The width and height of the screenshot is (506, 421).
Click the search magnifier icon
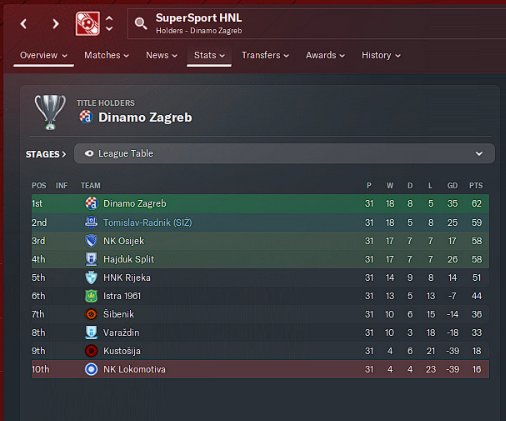[141, 24]
